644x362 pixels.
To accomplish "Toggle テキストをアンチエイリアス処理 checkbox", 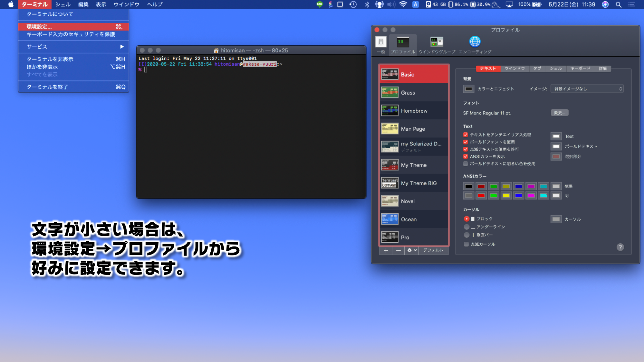I will pos(466,135).
